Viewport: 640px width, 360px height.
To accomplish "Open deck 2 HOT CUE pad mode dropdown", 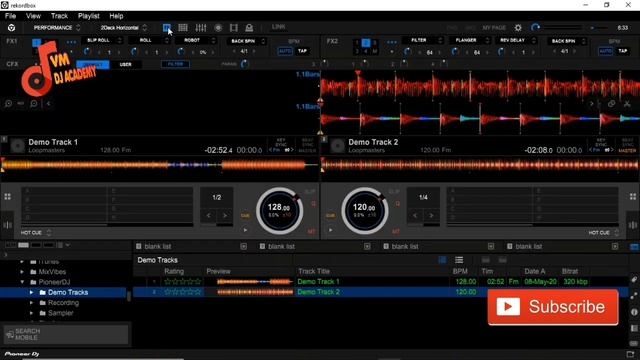I will point(604,233).
